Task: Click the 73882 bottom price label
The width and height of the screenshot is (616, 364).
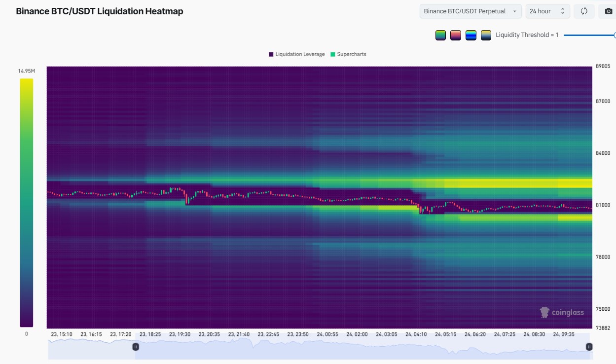Action: pyautogui.click(x=603, y=328)
